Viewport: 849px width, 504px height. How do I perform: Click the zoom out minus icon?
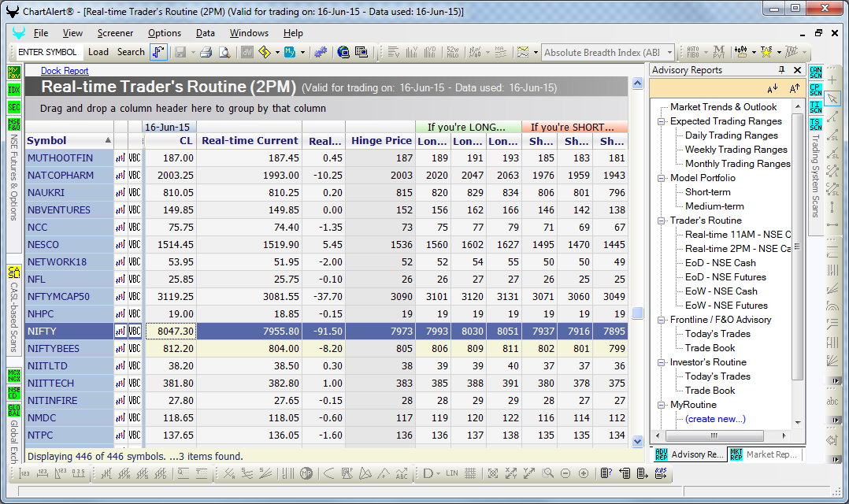(x=565, y=474)
